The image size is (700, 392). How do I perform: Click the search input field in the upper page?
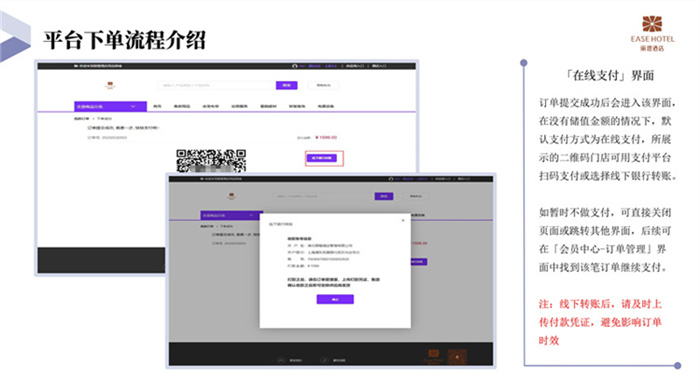tap(217, 85)
